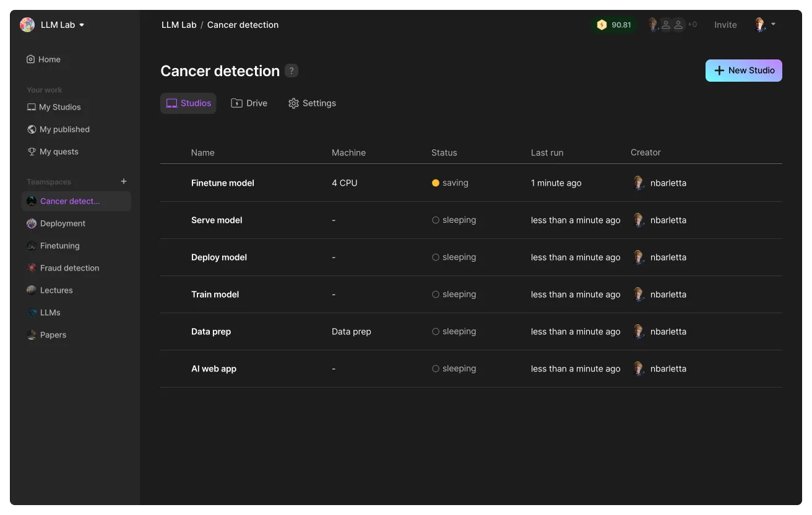
Task: Click the LLM Lab breadcrumb link
Action: (179, 25)
